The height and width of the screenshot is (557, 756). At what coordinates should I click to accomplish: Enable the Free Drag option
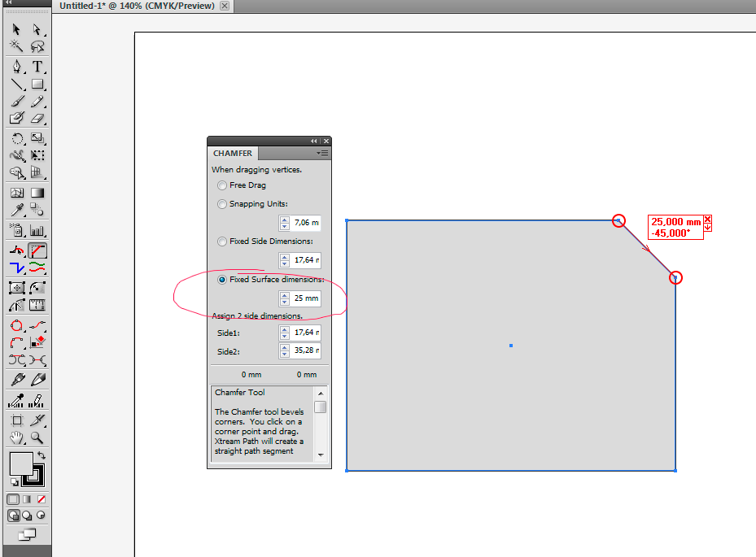[221, 185]
